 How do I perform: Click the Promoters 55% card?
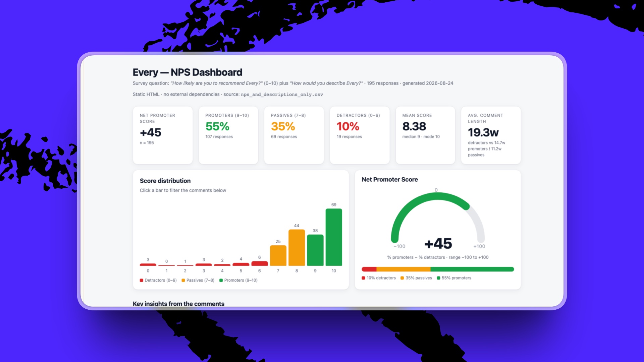click(x=228, y=135)
